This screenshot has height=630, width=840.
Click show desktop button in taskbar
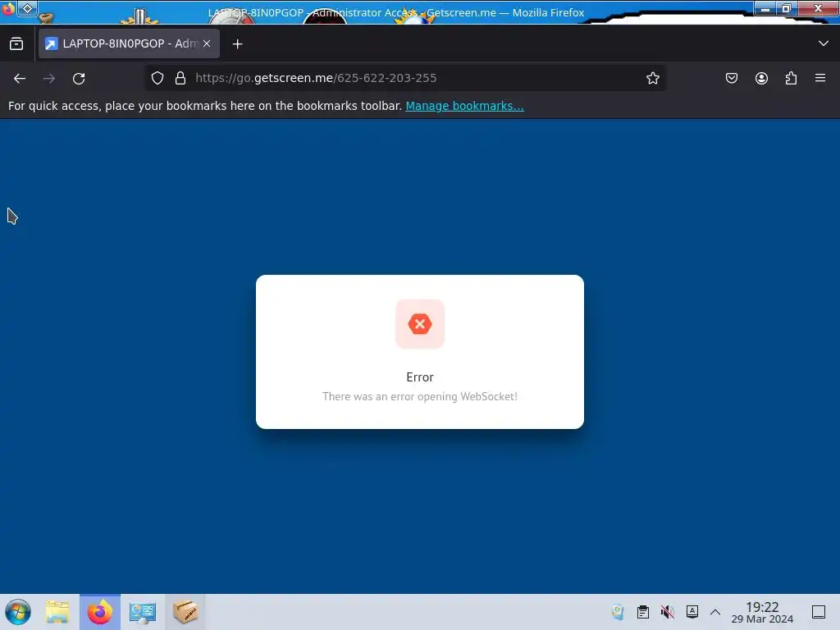click(x=819, y=612)
